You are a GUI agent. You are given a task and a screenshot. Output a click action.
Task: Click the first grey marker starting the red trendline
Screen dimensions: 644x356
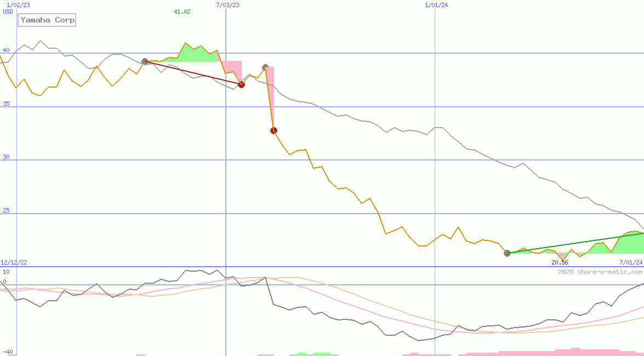[145, 62]
